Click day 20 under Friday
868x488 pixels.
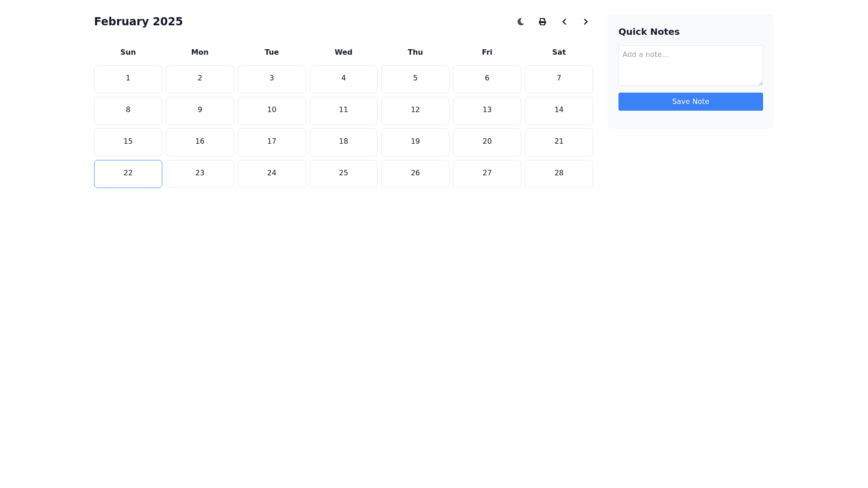click(487, 142)
